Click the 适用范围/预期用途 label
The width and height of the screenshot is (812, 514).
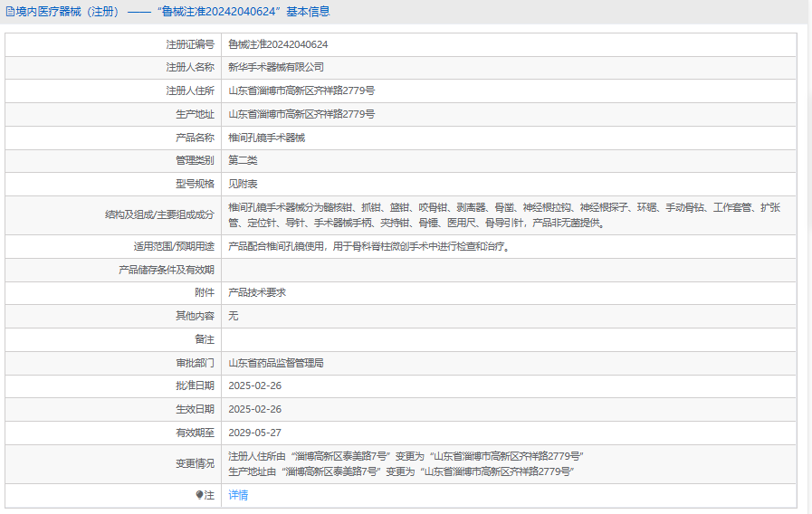(x=174, y=246)
